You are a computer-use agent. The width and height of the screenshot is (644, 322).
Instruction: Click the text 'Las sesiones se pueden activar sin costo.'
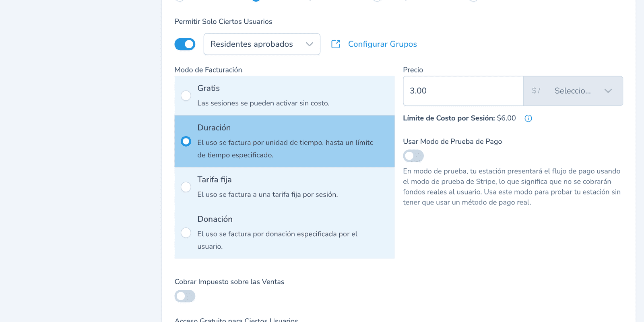pos(263,103)
